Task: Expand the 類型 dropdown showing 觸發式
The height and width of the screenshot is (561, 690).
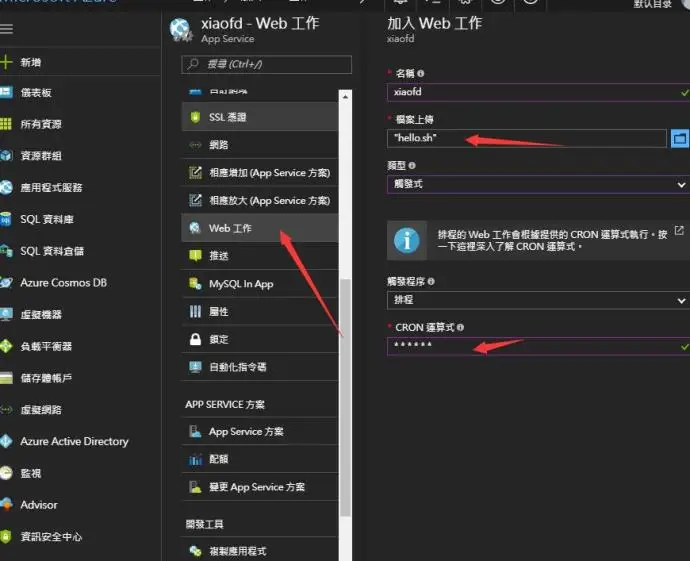Action: click(x=539, y=184)
